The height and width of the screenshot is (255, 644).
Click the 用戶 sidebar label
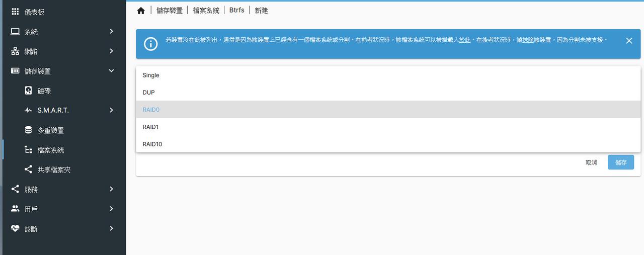point(31,209)
